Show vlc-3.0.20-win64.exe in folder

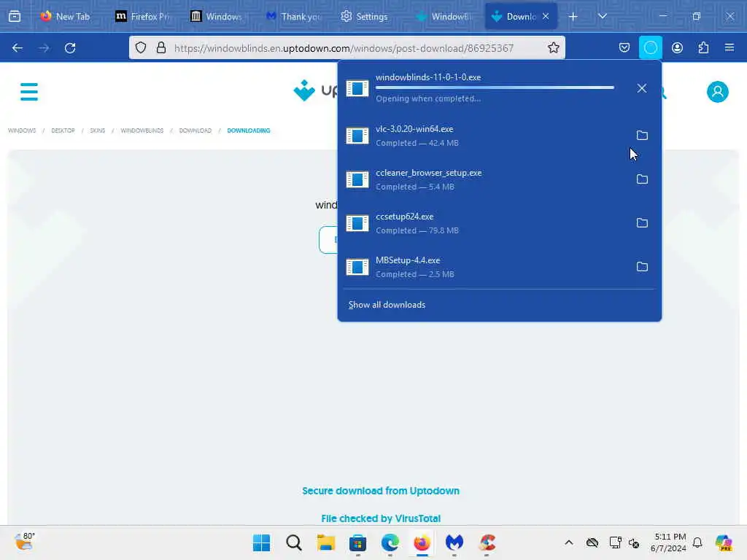(x=642, y=135)
